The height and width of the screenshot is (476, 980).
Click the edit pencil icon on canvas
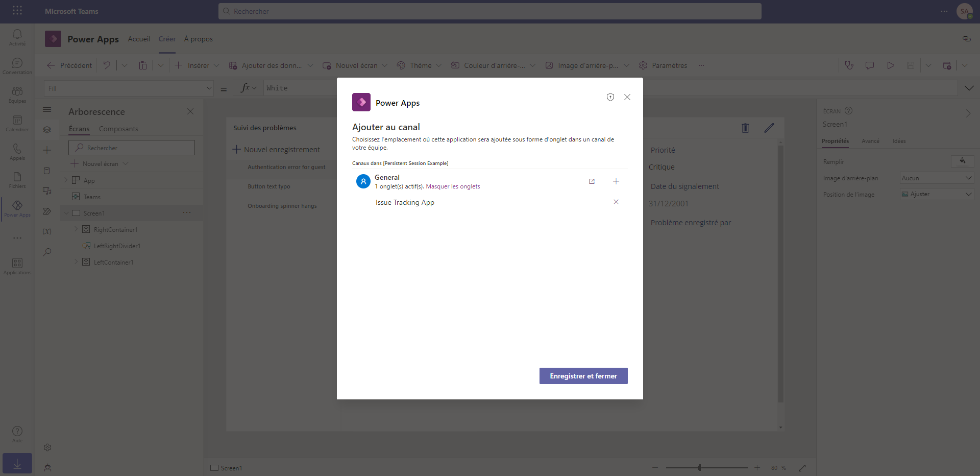click(769, 128)
